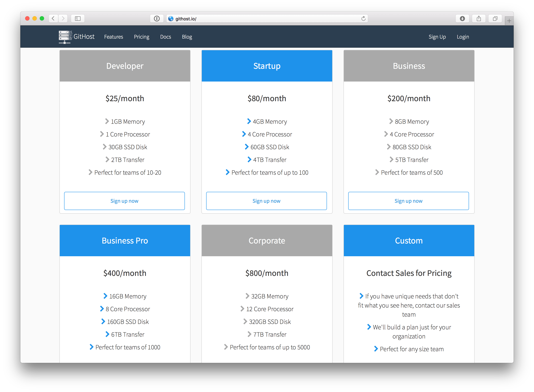Click the browser forward arrow
534x392 pixels.
(63, 19)
